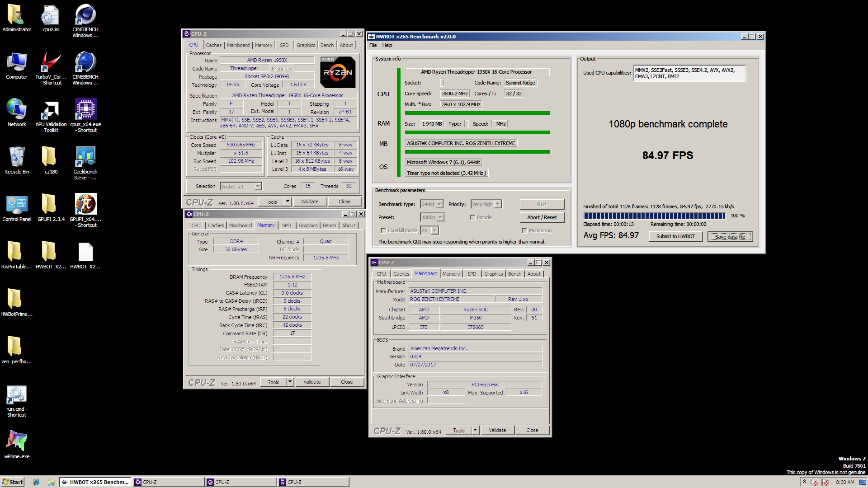The image size is (868, 488).
Task: Open the Overkill mode 2x dropdown
Action: pos(429,230)
